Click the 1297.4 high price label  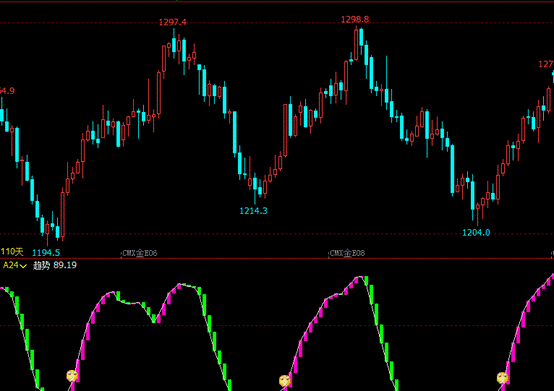[x=172, y=23]
